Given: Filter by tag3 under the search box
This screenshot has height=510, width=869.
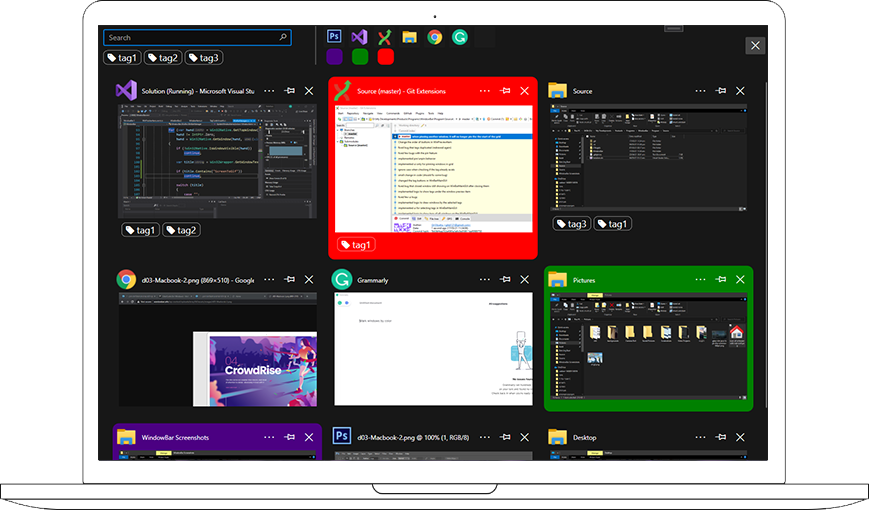Looking at the screenshot, I should pyautogui.click(x=204, y=58).
